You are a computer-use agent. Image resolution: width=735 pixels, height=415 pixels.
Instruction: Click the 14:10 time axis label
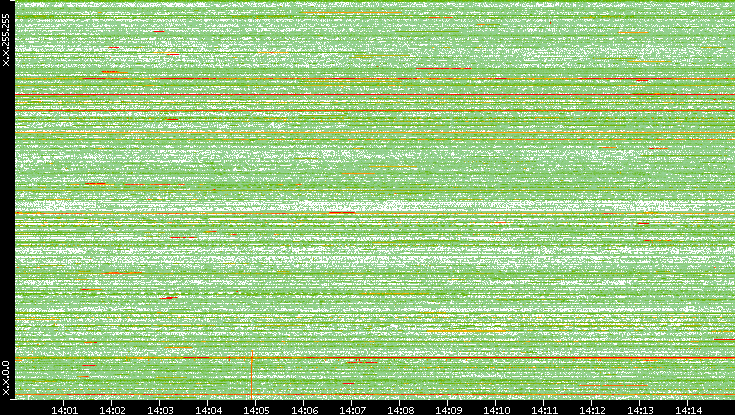(x=497, y=410)
